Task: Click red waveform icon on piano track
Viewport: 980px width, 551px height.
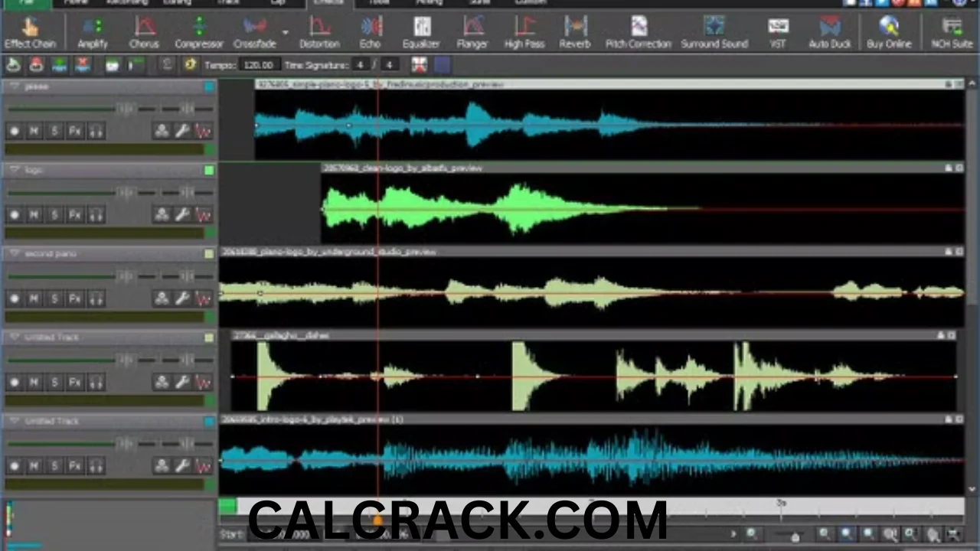Action: pos(203,131)
